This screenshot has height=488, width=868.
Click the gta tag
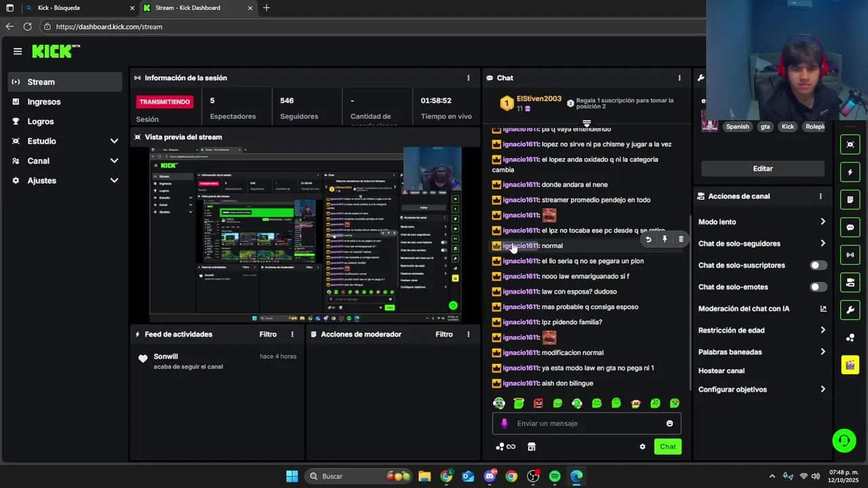pyautogui.click(x=765, y=127)
